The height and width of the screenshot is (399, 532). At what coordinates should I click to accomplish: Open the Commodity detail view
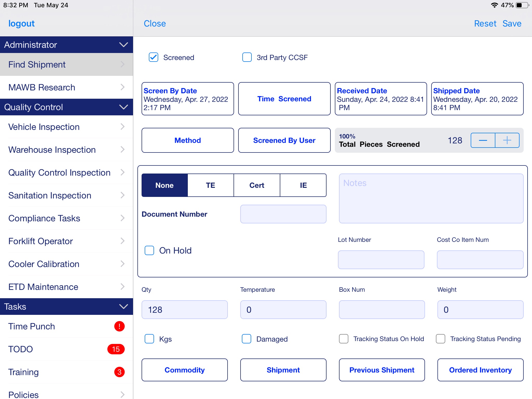(x=185, y=370)
